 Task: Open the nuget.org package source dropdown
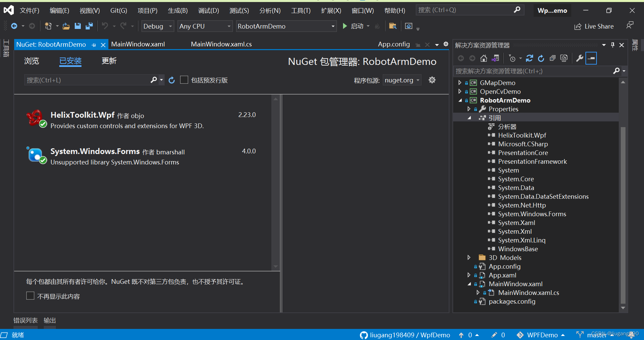402,80
